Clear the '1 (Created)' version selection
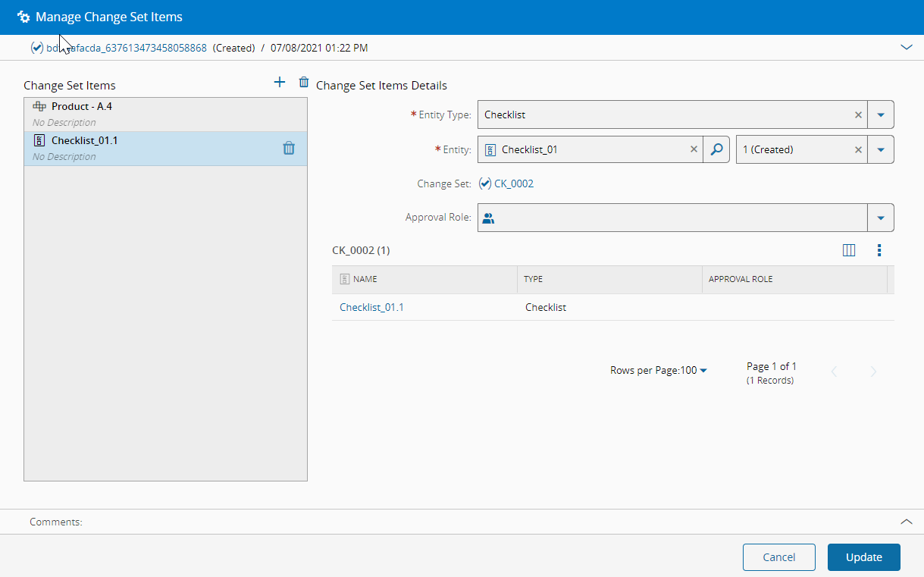The height and width of the screenshot is (577, 924). [x=858, y=149]
